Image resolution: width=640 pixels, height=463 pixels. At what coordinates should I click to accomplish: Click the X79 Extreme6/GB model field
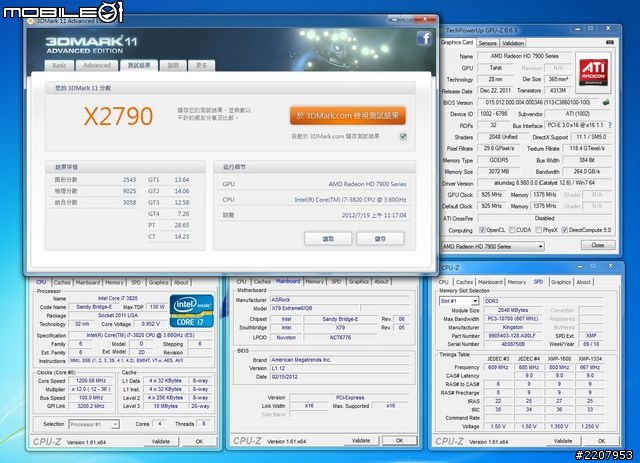[x=315, y=308]
